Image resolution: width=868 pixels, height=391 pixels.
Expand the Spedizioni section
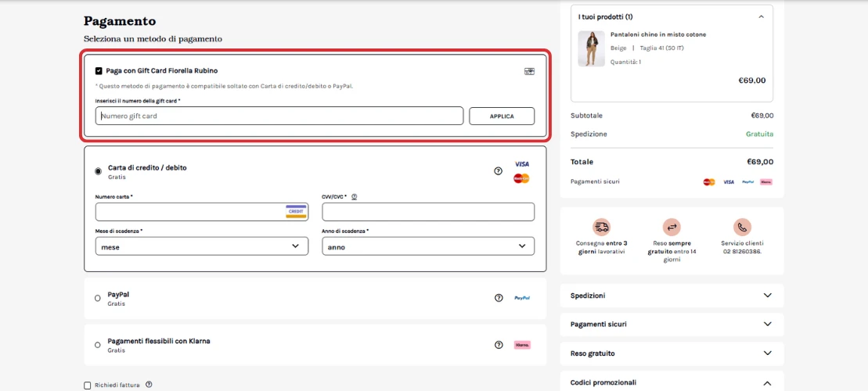(672, 296)
